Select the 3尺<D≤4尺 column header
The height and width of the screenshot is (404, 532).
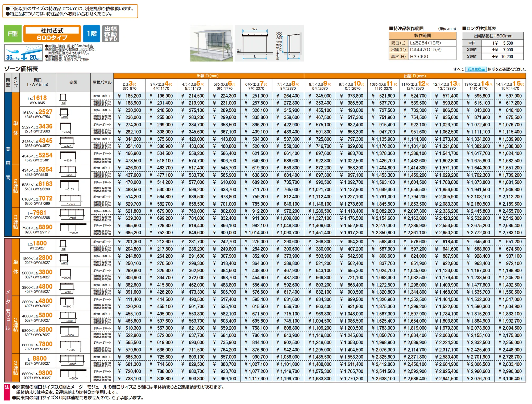point(161,85)
